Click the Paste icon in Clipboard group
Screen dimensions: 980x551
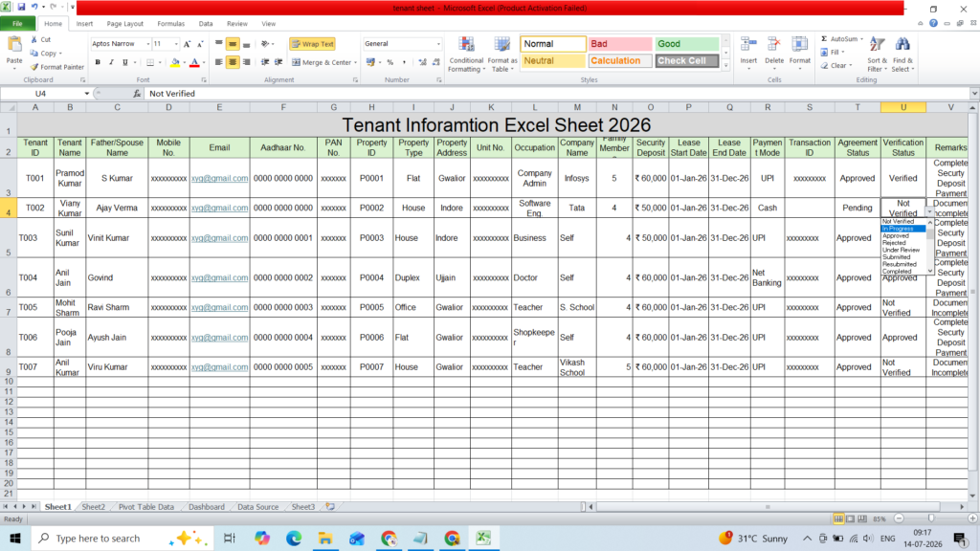[x=13, y=45]
